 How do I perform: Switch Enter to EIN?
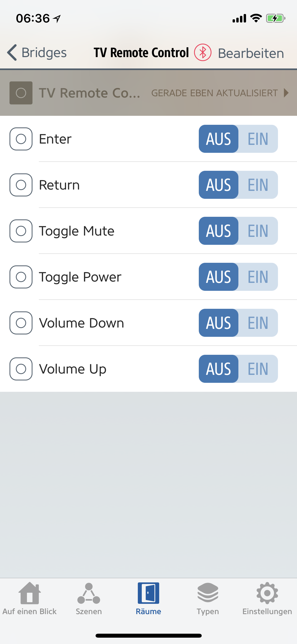[x=258, y=139]
